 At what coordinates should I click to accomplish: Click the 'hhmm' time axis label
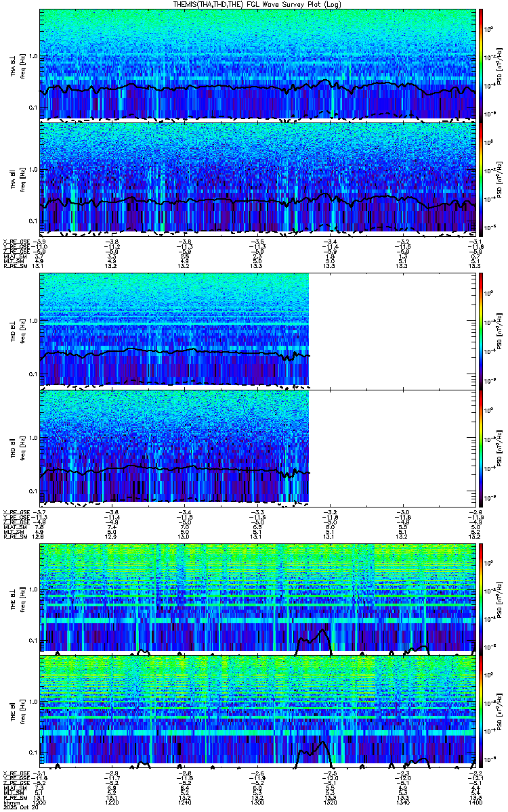[10, 802]
